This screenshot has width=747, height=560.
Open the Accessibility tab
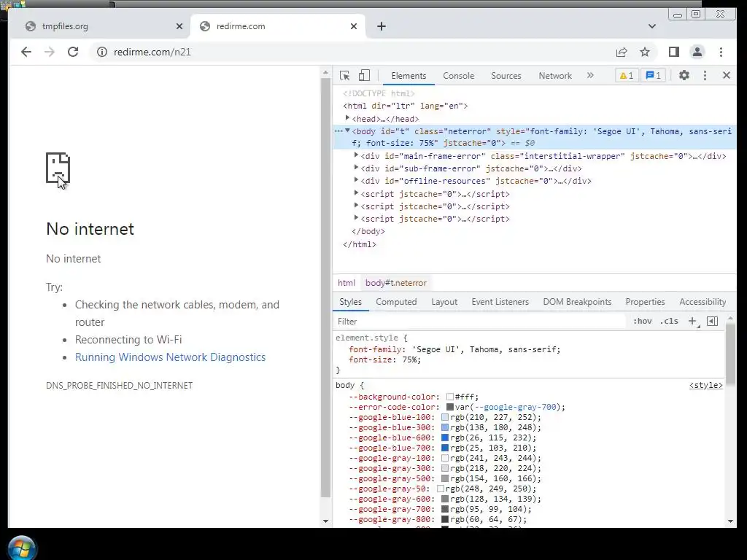pos(703,302)
